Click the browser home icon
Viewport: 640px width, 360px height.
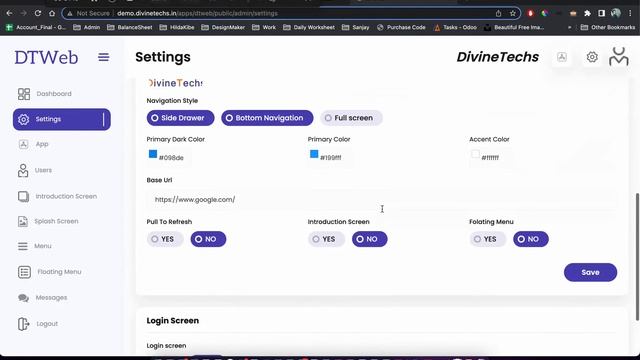click(52, 13)
